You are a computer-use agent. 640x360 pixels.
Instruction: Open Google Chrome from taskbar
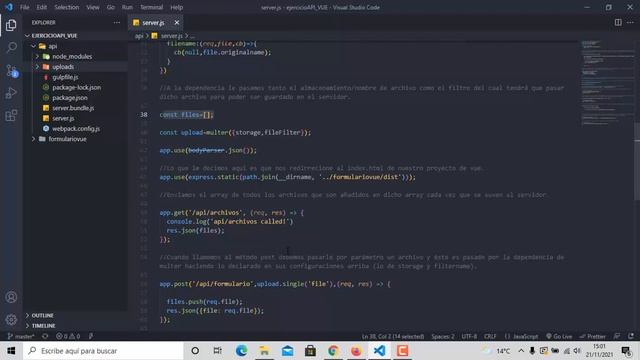pos(333,351)
